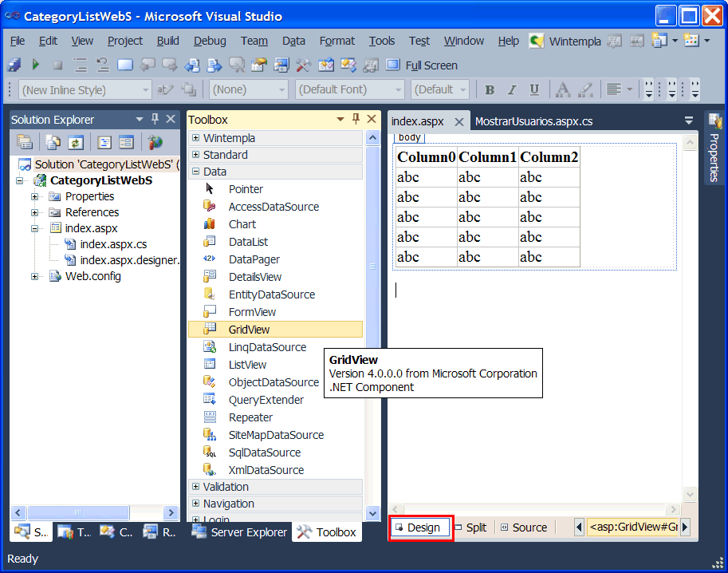
Task: Open the Foreground Color tool
Action: (x=563, y=89)
